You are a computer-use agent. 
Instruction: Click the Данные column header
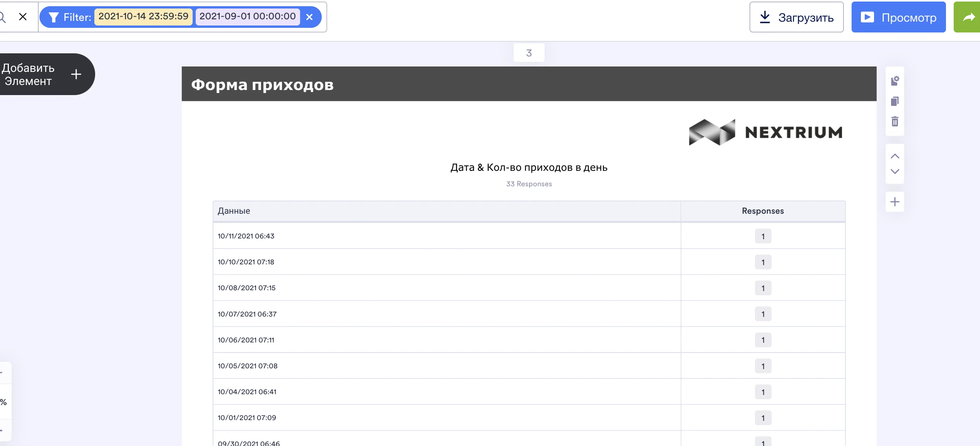coord(447,211)
